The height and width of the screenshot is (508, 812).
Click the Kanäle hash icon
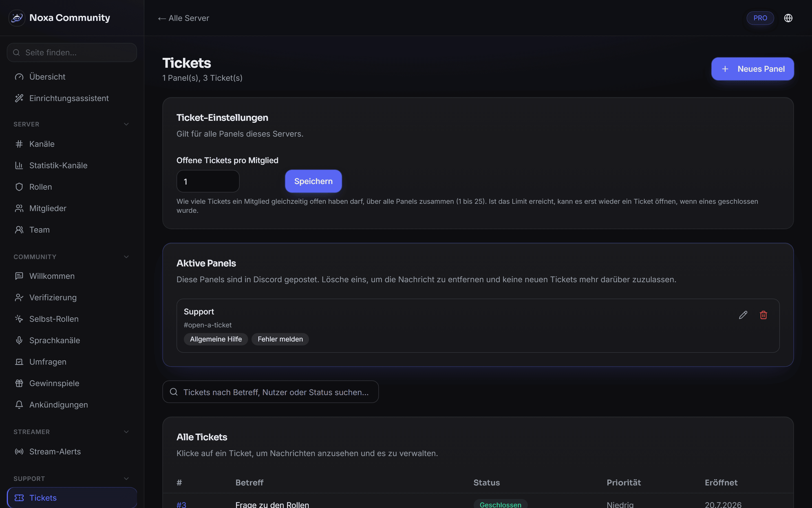click(x=19, y=144)
